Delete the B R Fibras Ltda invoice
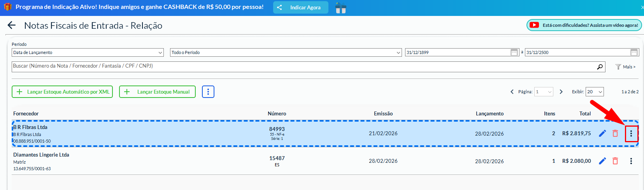This screenshot has height=190, width=644. pos(615,134)
